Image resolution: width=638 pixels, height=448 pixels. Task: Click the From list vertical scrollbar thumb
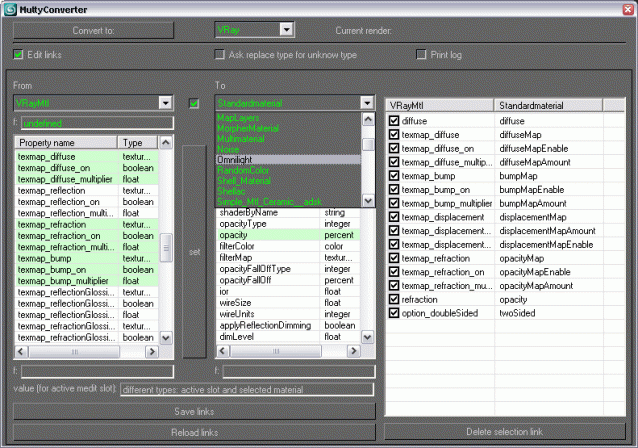pyautogui.click(x=166, y=247)
